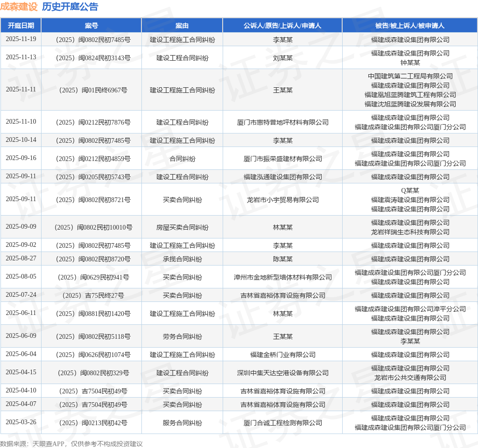The image size is (478, 448).
Task: Click cause cell 合同纠纷 for 2025-09-16
Action: (x=182, y=159)
